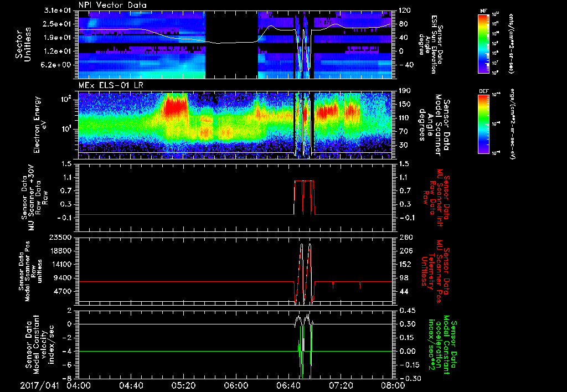Click the 04:40 time axis label
The image size is (567, 392).
[131, 385]
